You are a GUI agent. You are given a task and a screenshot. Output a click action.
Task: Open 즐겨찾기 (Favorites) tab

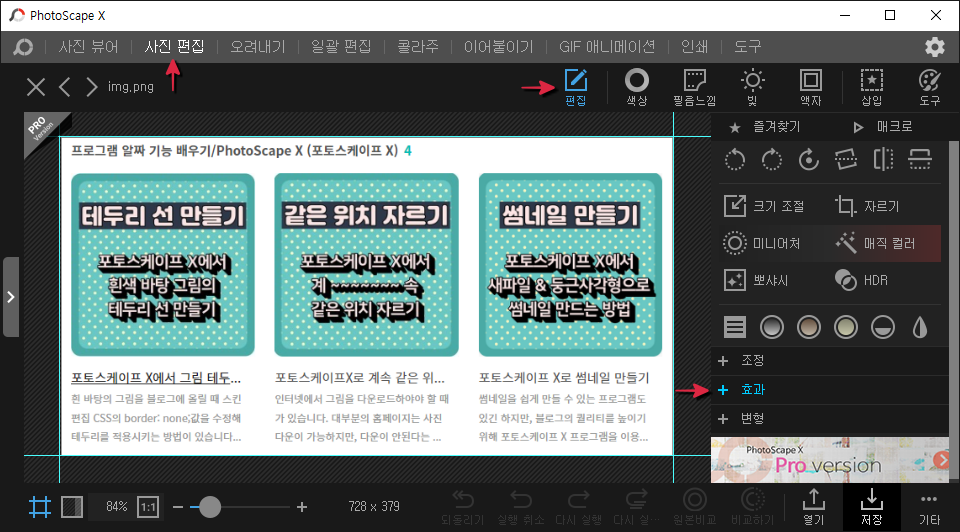(765, 127)
